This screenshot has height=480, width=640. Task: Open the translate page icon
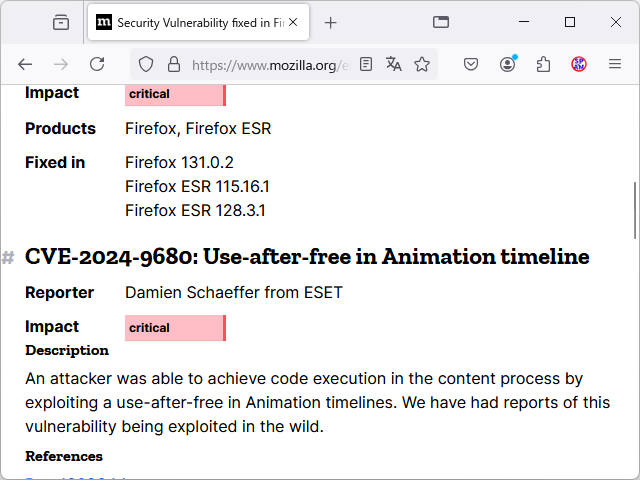point(394,64)
